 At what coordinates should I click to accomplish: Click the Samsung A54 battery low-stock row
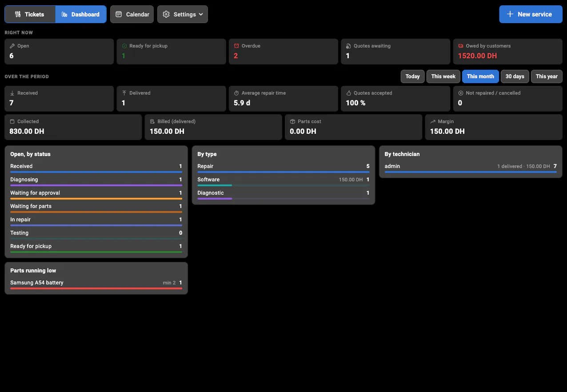click(96, 284)
